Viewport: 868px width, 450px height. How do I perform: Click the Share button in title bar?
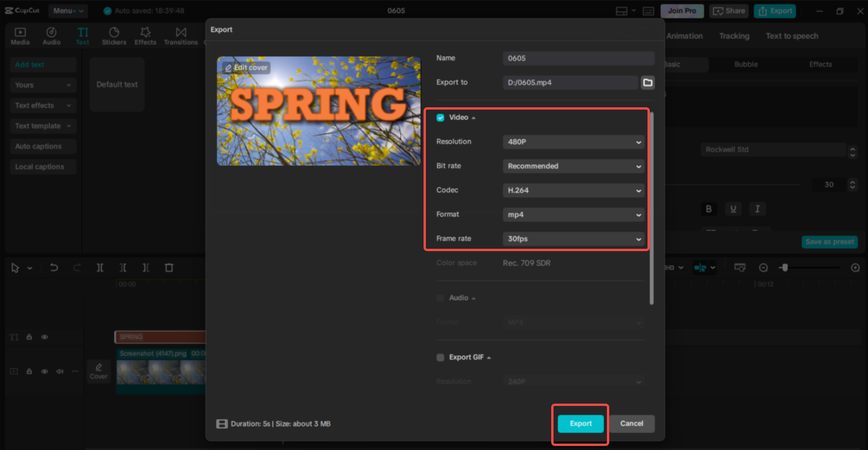729,11
